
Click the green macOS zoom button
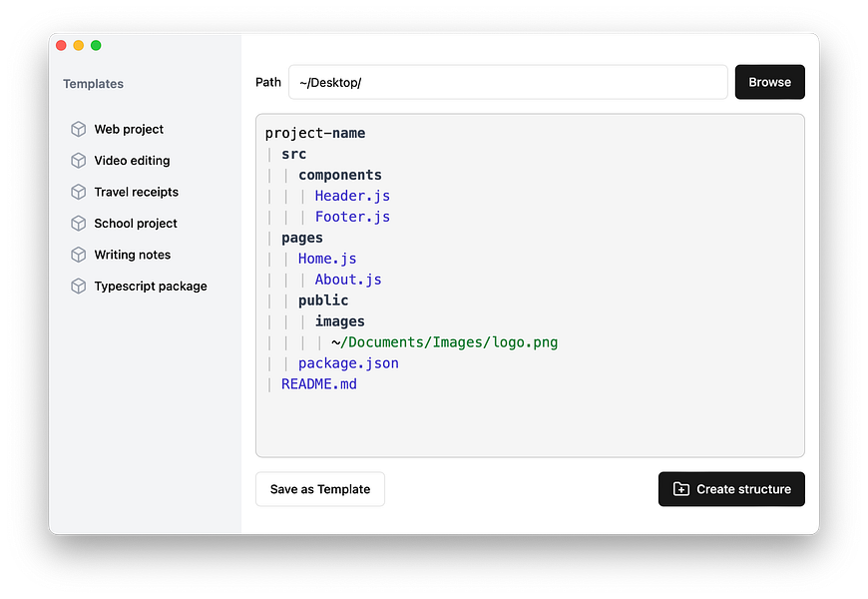[x=96, y=45]
